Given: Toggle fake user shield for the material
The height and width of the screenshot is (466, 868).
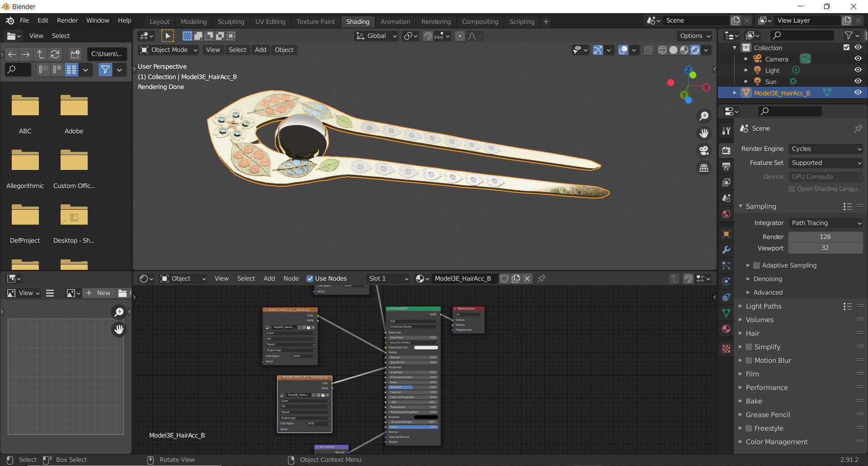Looking at the screenshot, I should click(x=504, y=278).
